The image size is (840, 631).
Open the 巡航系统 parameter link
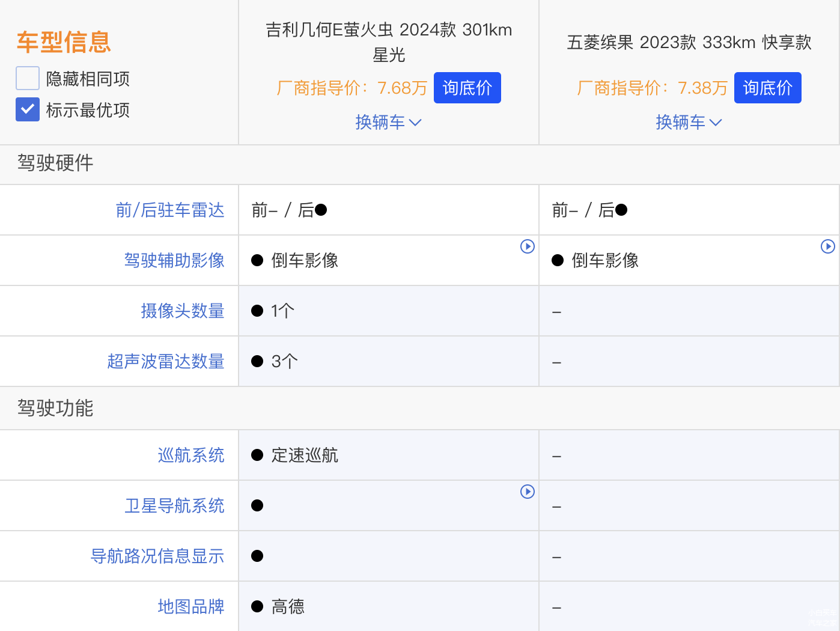pos(191,455)
